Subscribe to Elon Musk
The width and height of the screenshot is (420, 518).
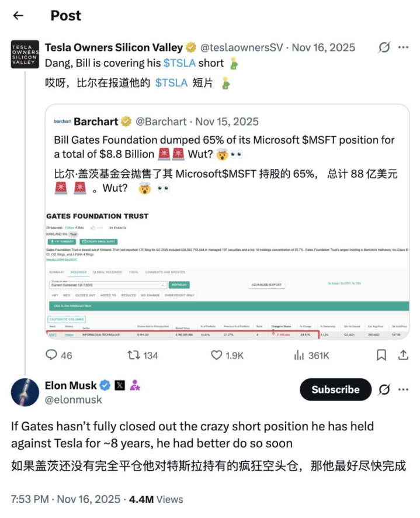pyautogui.click(x=335, y=389)
